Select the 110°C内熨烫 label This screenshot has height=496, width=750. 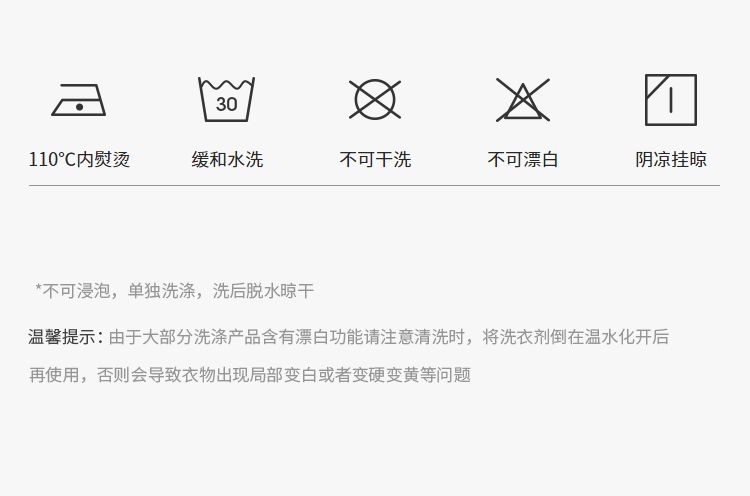[79, 159]
